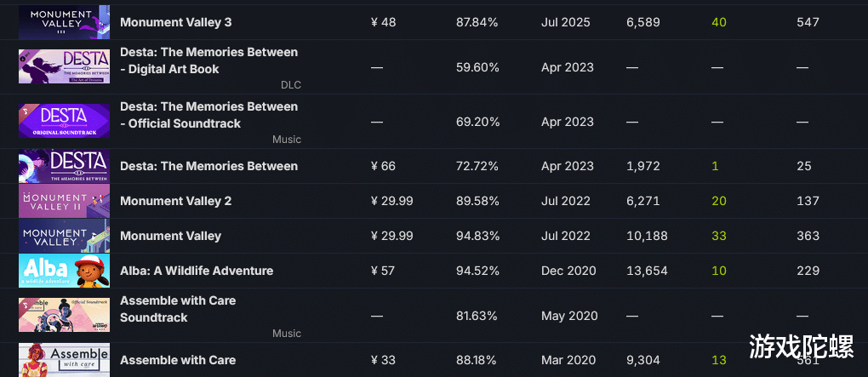Click Desta Digital Art Book title
This screenshot has height=377, width=868.
point(208,60)
